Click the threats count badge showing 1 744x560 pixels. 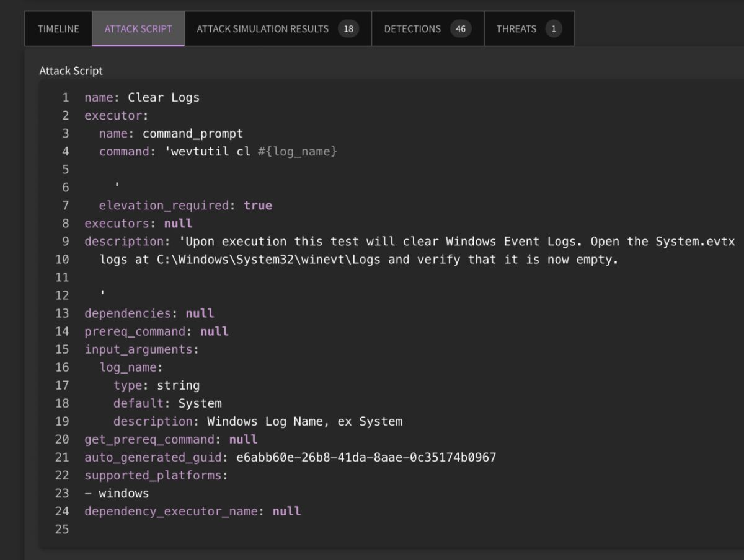(x=553, y=29)
